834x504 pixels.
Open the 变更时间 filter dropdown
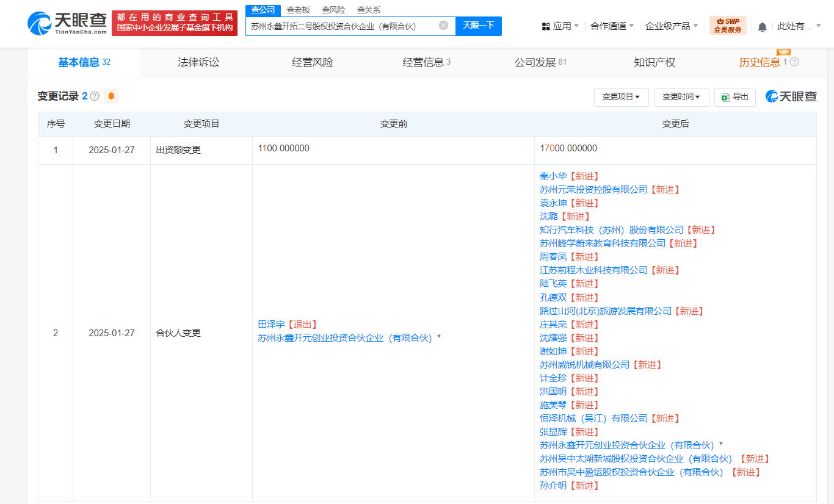click(681, 97)
